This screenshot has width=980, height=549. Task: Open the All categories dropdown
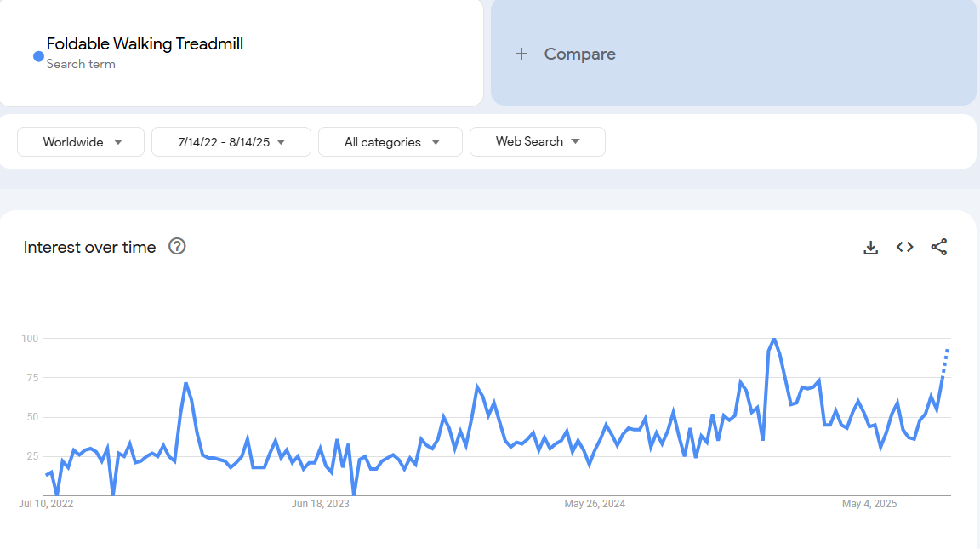[390, 142]
